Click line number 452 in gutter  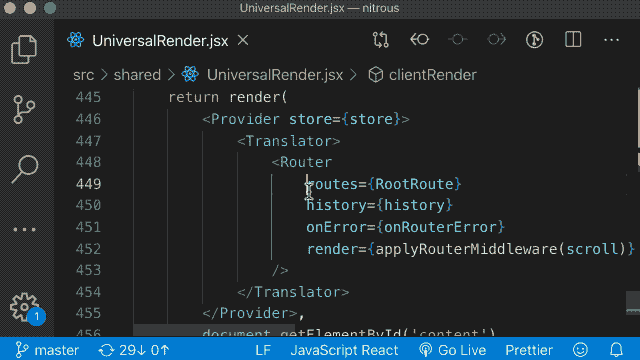pos(88,249)
